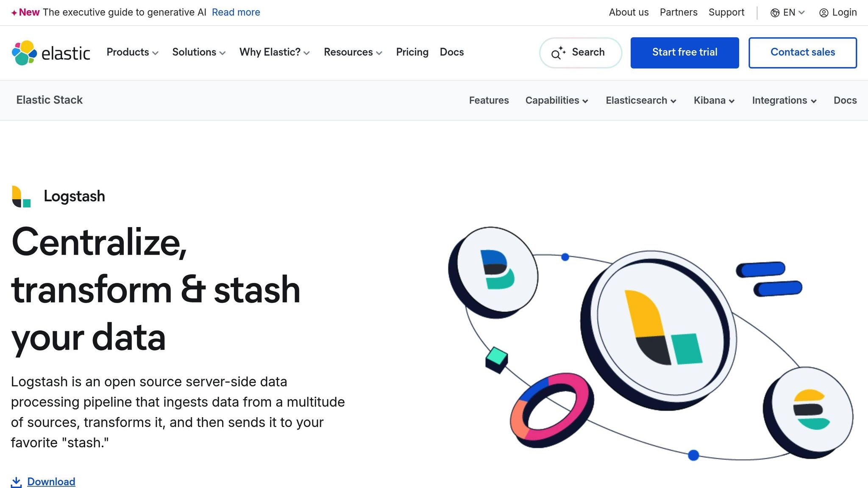
Task: Click the sparkle magnifier search icon
Action: pos(558,53)
